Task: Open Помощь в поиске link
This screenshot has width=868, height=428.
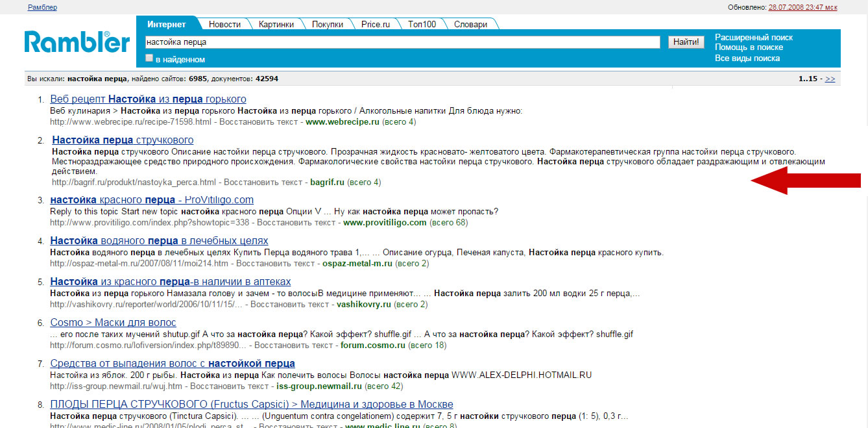Action: click(749, 47)
